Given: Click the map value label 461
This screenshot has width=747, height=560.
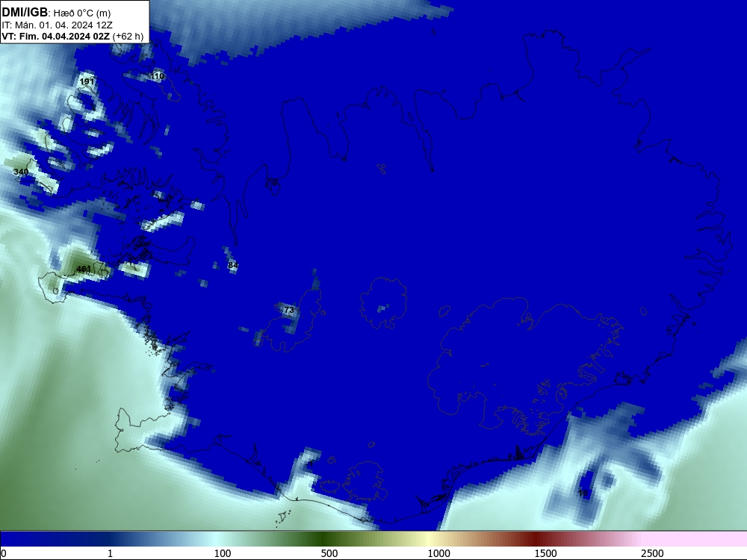Looking at the screenshot, I should click(84, 269).
